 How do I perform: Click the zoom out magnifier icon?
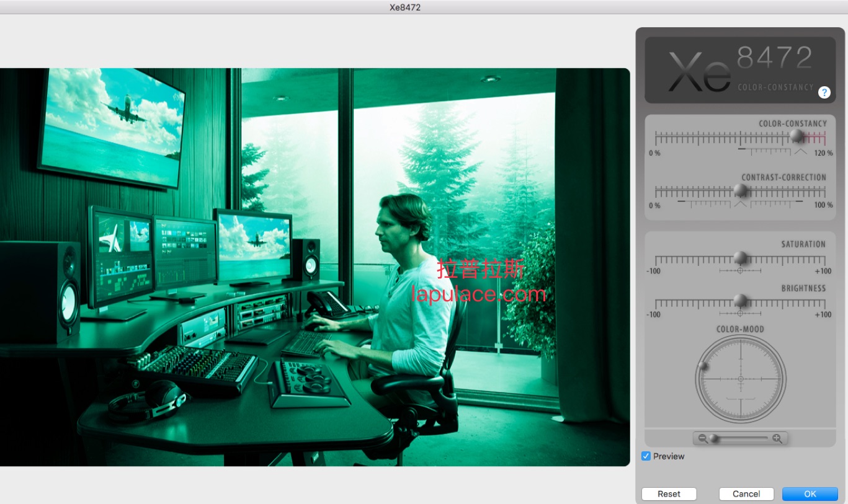click(702, 438)
